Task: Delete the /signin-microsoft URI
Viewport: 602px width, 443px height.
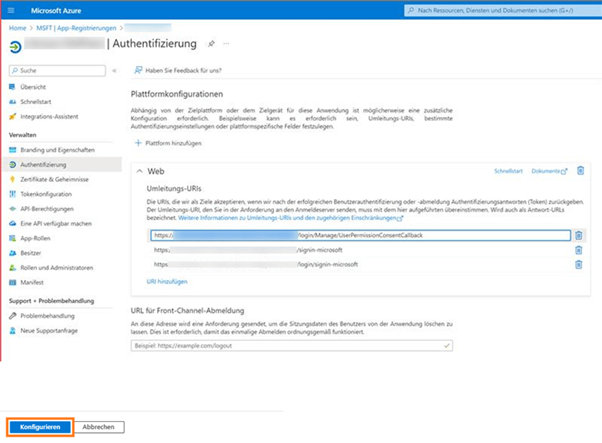Action: [x=579, y=250]
